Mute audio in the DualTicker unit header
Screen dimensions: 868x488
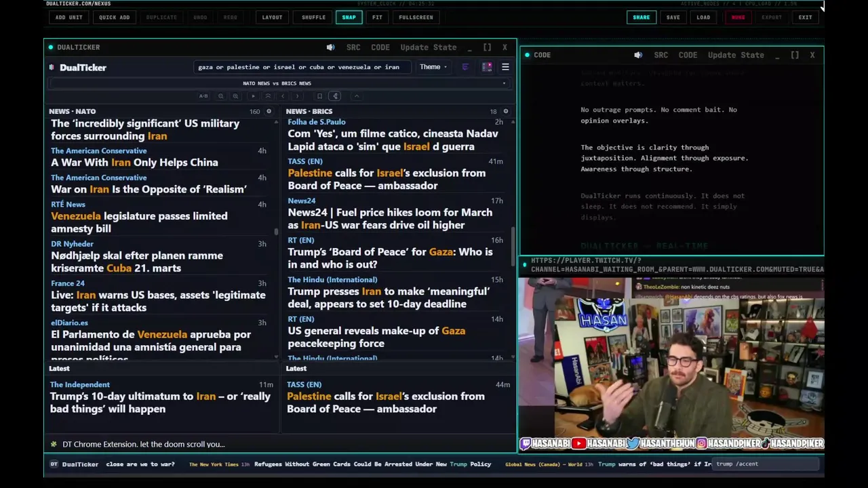click(330, 47)
